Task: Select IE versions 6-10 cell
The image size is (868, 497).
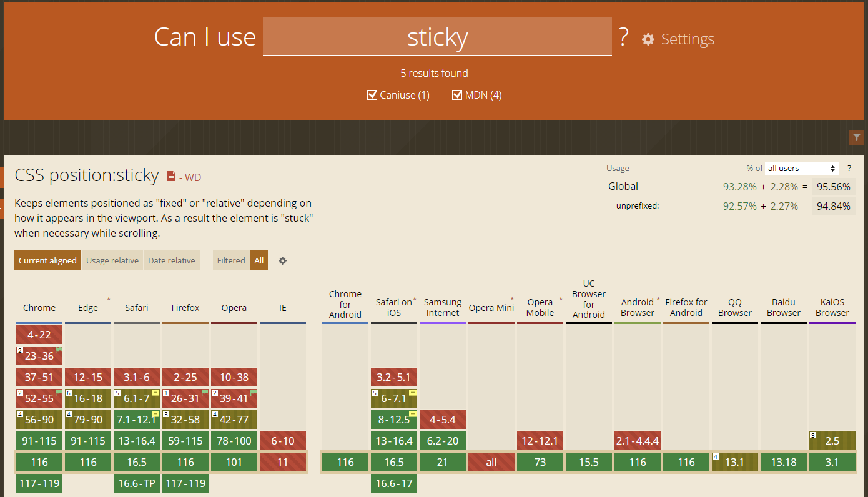Action: [x=283, y=441]
